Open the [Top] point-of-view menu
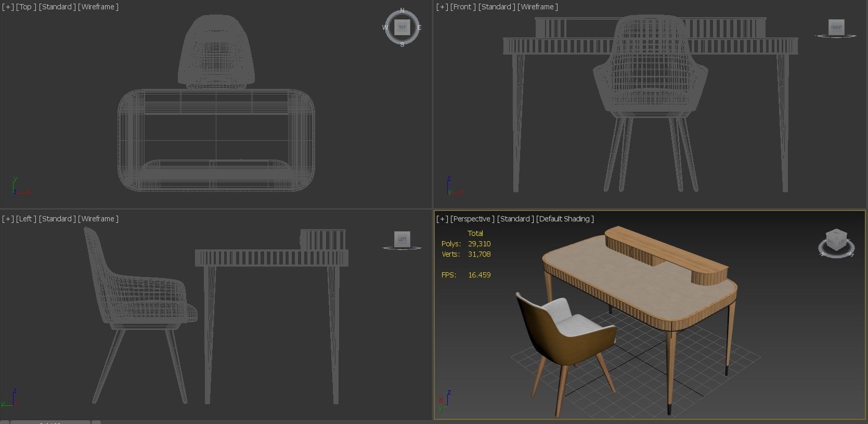Screen dimensions: 868x424 26,7
